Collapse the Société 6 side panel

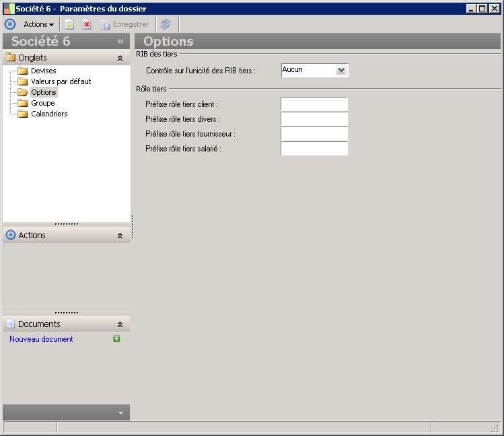tap(120, 42)
